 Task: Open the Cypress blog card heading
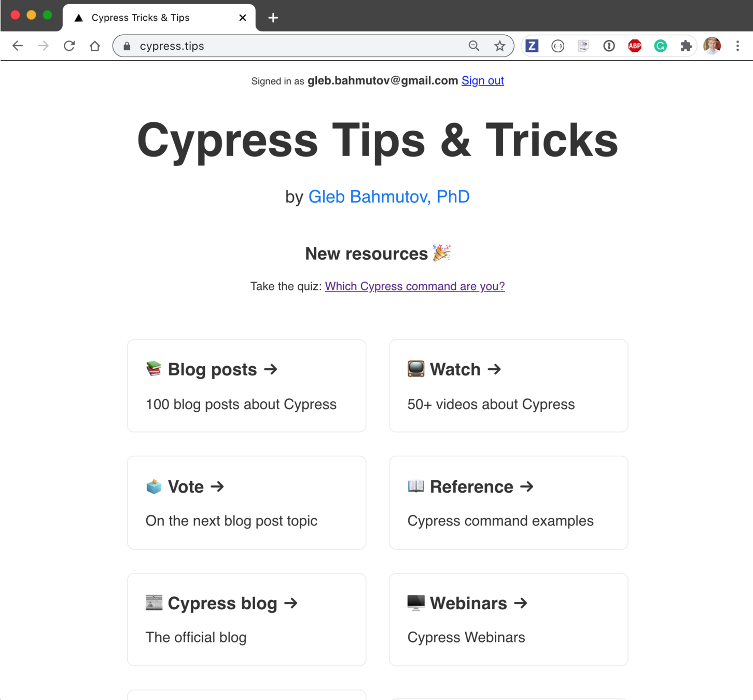coord(221,603)
